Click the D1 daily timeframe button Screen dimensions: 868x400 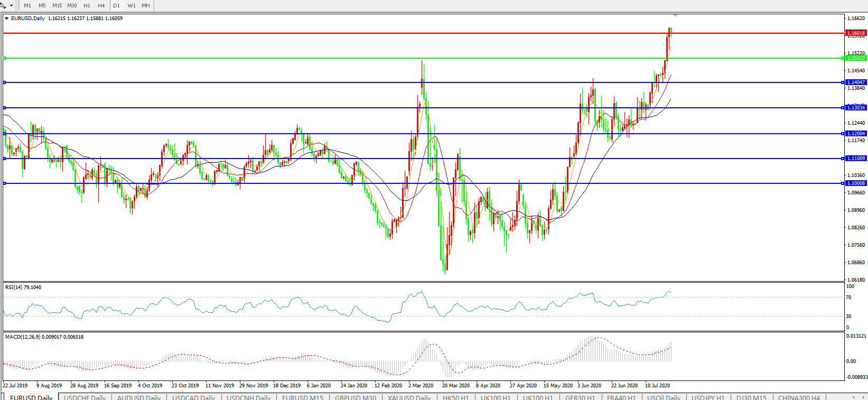click(x=117, y=6)
